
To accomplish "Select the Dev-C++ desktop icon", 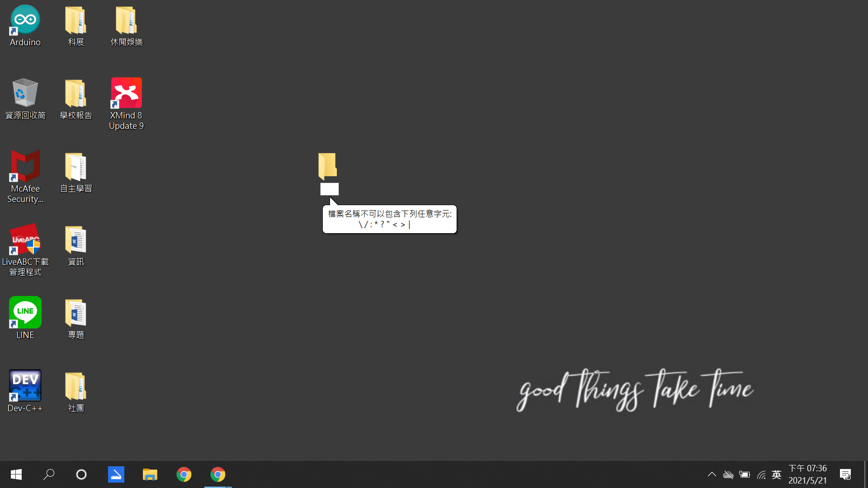I will [x=25, y=386].
